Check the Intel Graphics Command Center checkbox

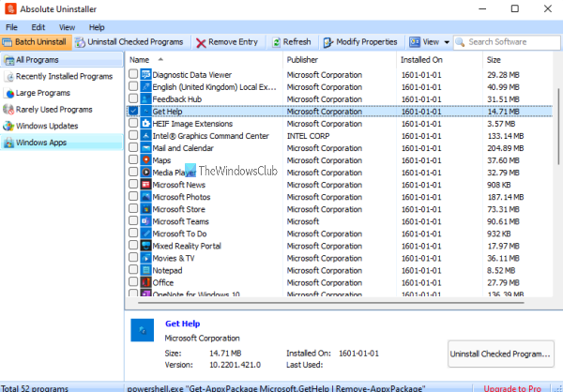pos(133,135)
